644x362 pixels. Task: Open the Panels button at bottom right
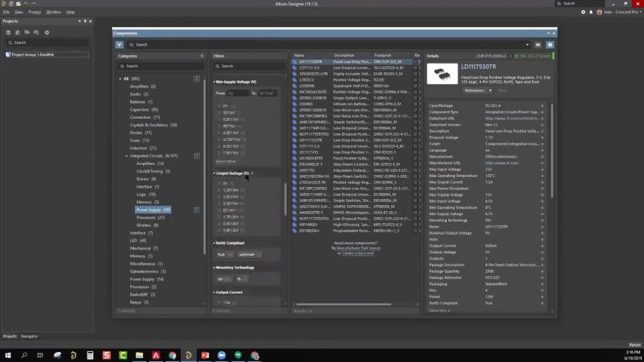pyautogui.click(x=635, y=345)
